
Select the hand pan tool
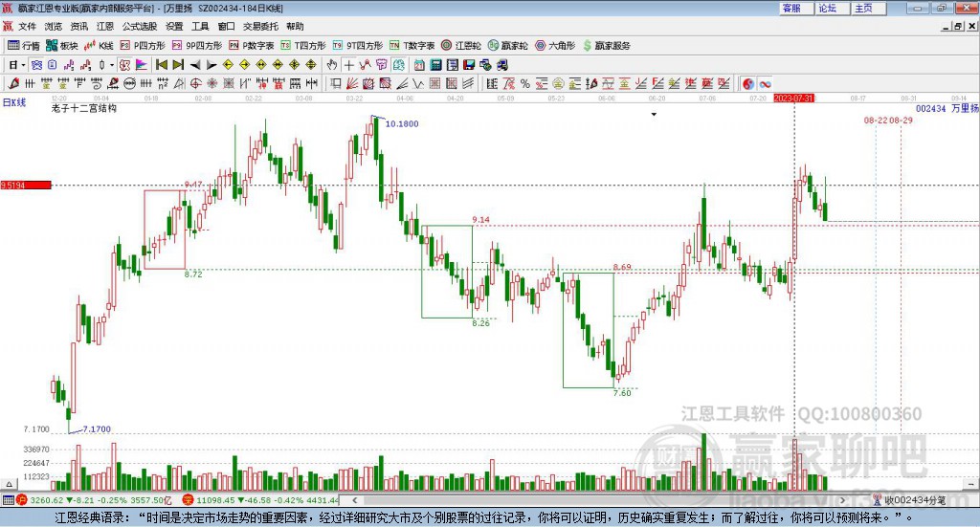click(332, 65)
